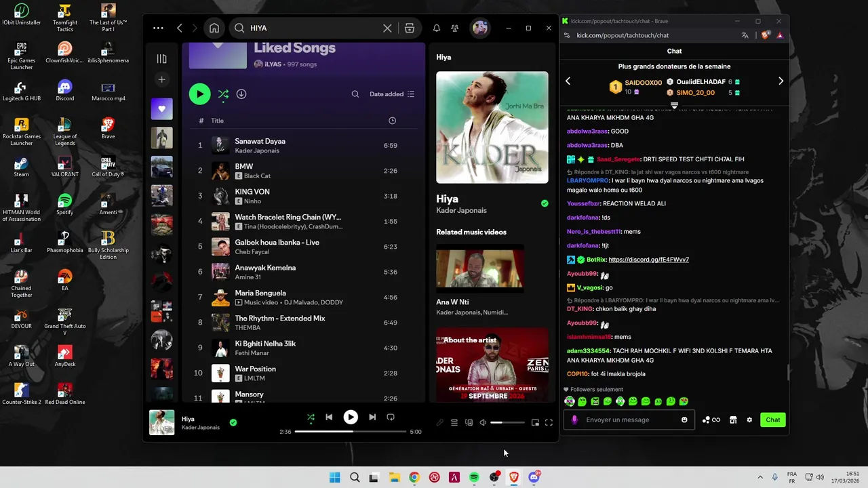Open the discord.gg link in Kick chat
Screen dimensions: 868x488
(649, 260)
